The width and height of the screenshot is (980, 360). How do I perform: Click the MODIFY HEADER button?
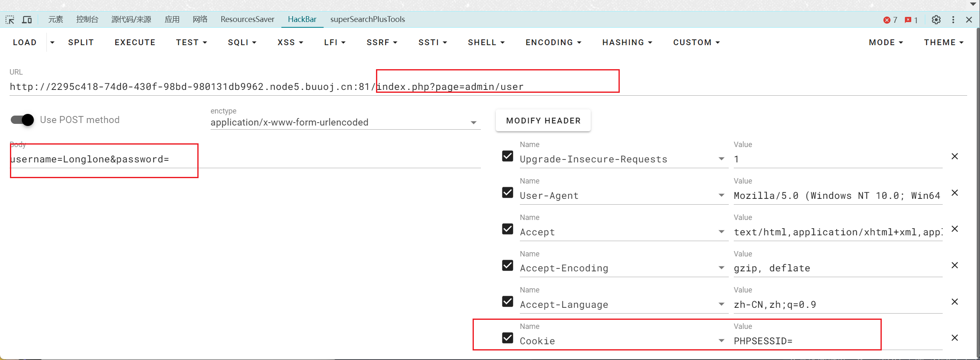click(x=543, y=121)
